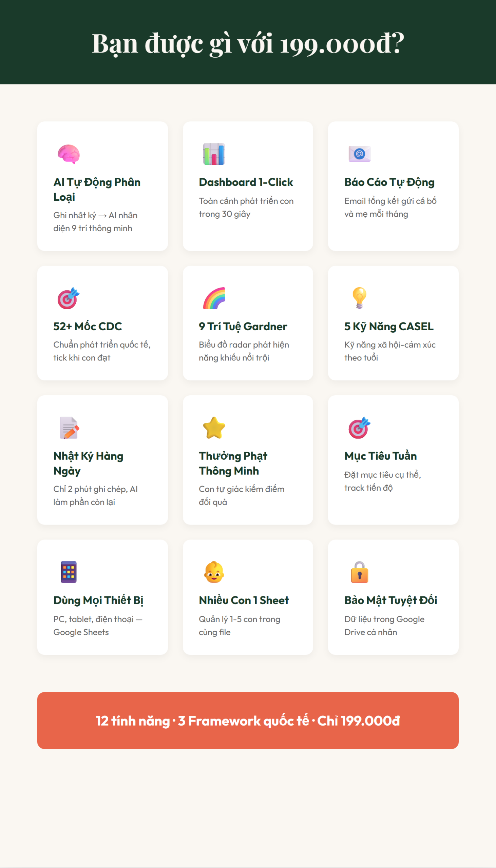
Task: Click the target icon above 52+ Mốc CDC
Action: [69, 298]
